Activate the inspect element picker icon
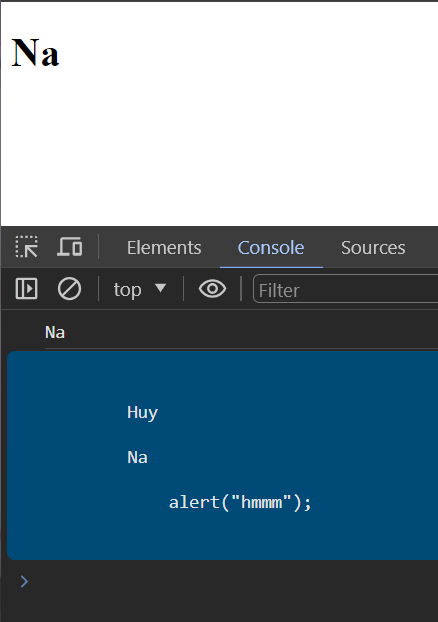 pyautogui.click(x=27, y=247)
